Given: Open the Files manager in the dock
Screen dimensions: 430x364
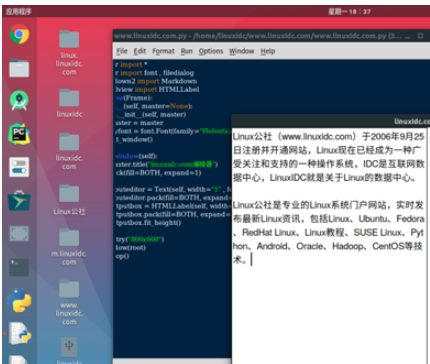Looking at the screenshot, I should tap(19, 68).
